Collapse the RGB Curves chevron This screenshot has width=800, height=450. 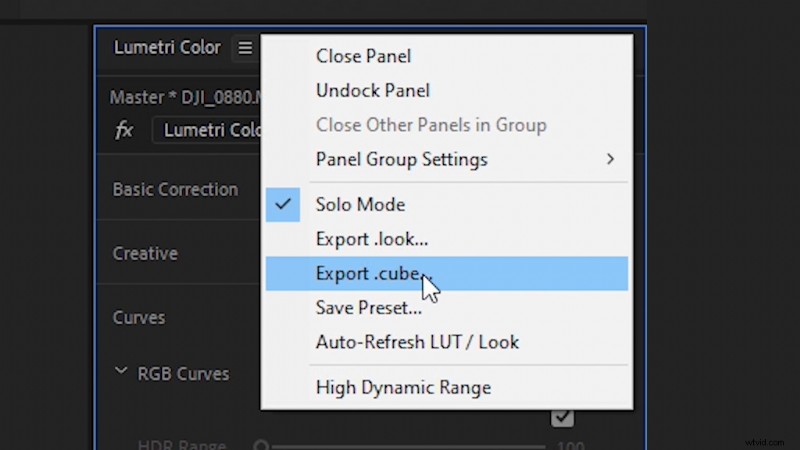(121, 372)
